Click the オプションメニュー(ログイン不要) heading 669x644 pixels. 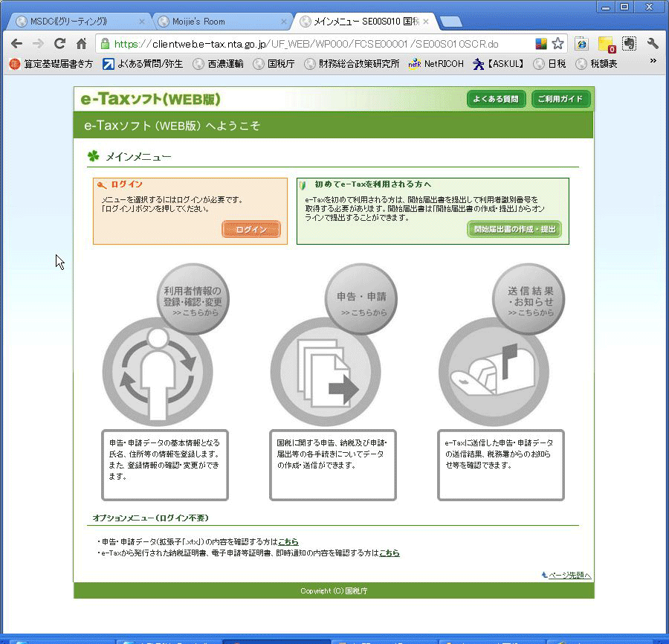click(x=151, y=518)
